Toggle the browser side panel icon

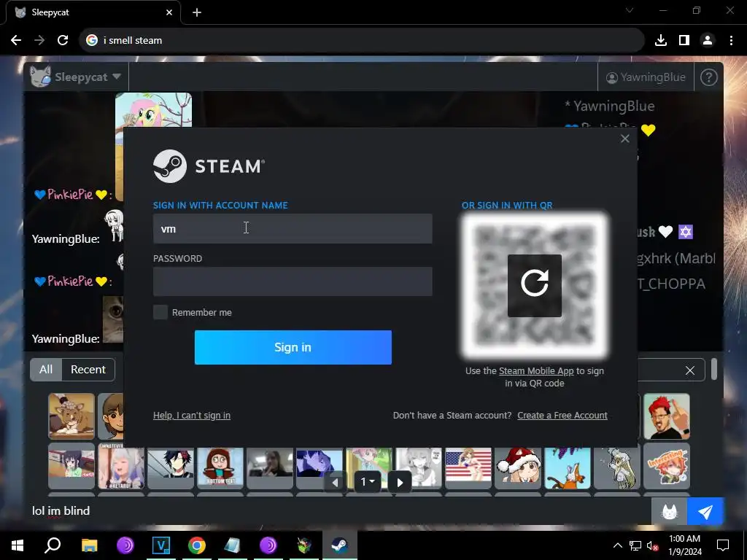(x=684, y=41)
